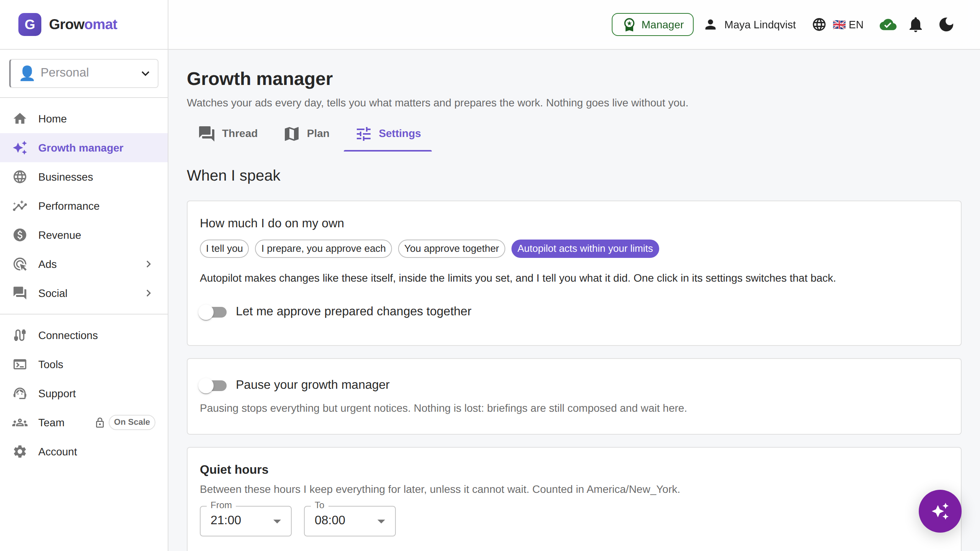This screenshot has height=551, width=980.
Task: Switch to the Plan tab
Action: coord(307,134)
